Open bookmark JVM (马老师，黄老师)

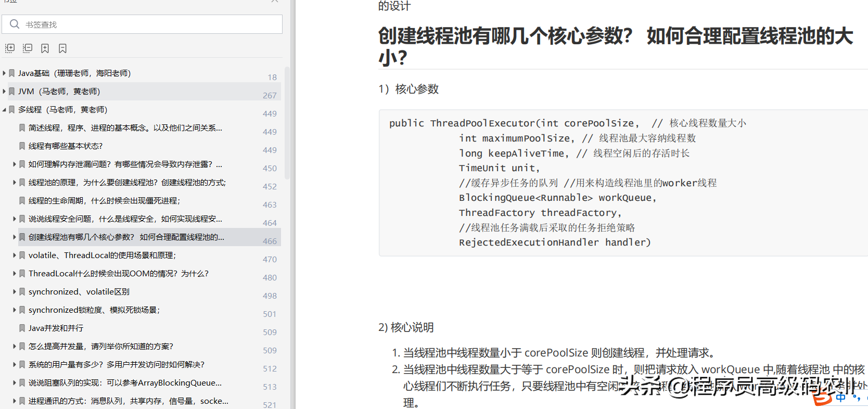pyautogui.click(x=59, y=92)
